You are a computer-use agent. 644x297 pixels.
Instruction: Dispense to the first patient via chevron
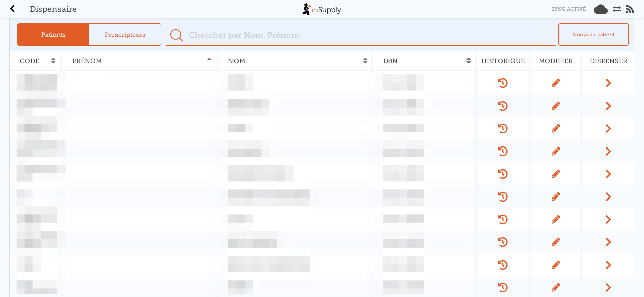608,83
